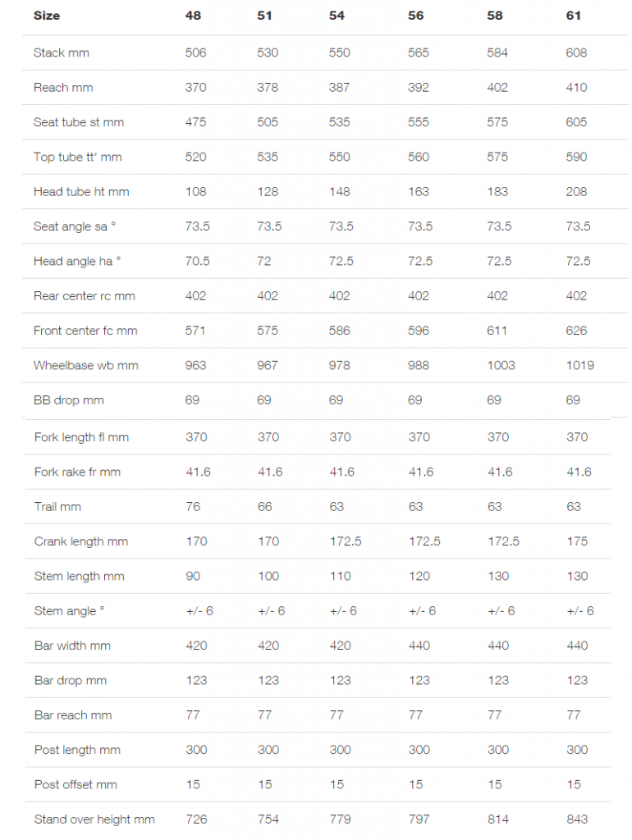
Task: Click the Front center fc mm label
Action: (85, 331)
